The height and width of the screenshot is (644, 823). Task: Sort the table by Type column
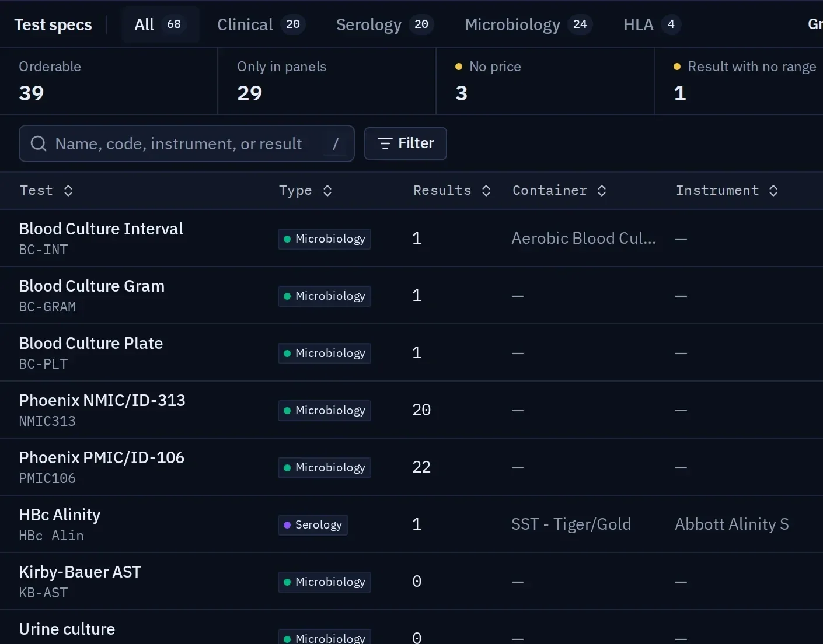[x=305, y=191]
